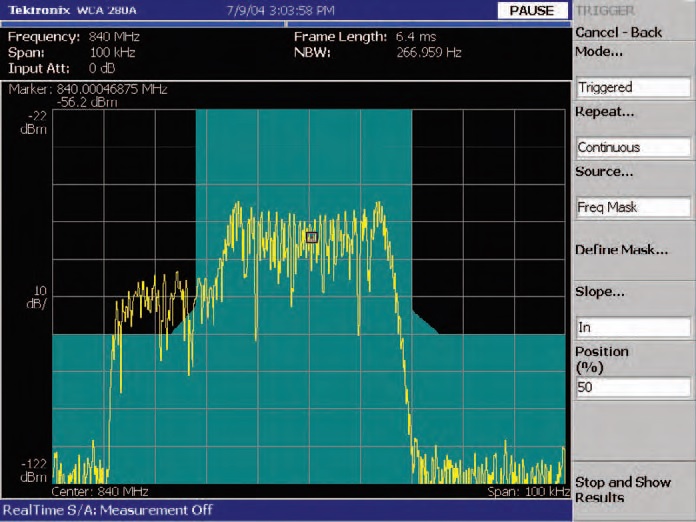The height and width of the screenshot is (522, 696).
Task: Click the Tektronix logo in the title bar
Action: tap(38, 10)
